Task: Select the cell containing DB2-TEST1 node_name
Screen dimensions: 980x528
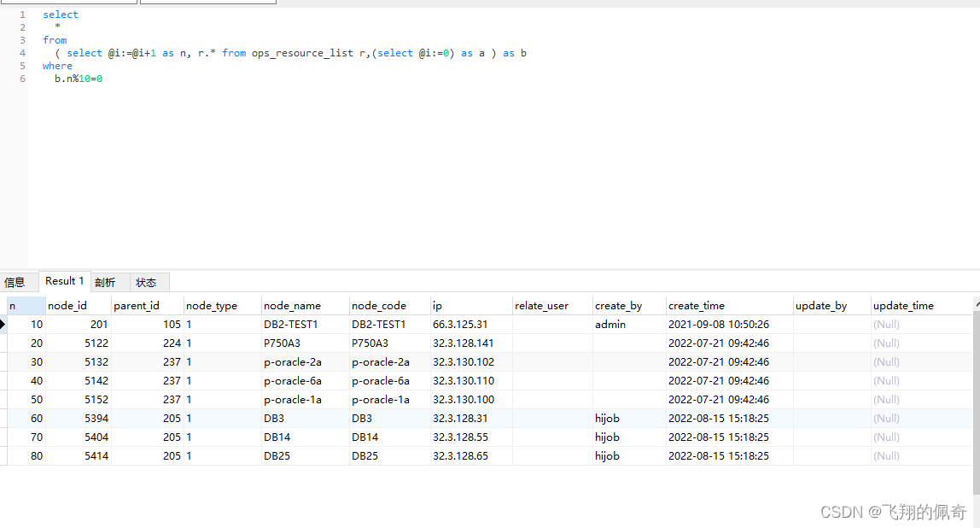Action: (291, 325)
